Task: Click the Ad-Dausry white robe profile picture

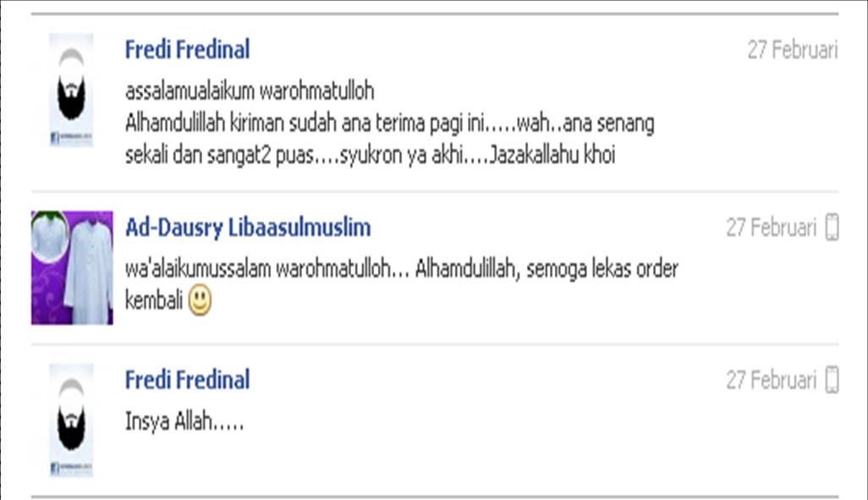Action: coord(72,268)
